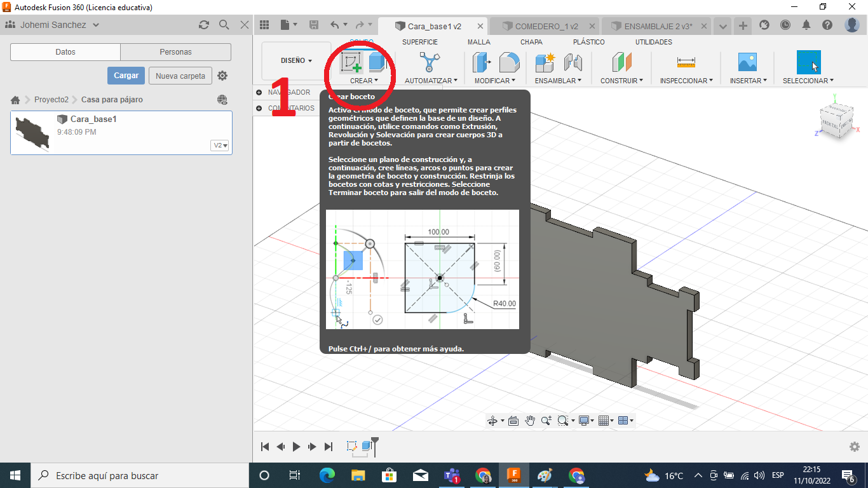The height and width of the screenshot is (488, 868).
Task: Open the notifications bell
Action: tap(806, 25)
